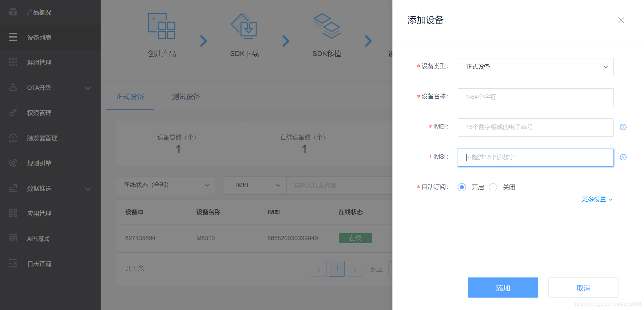Click device name M5310
The image size is (644, 310).
point(206,238)
